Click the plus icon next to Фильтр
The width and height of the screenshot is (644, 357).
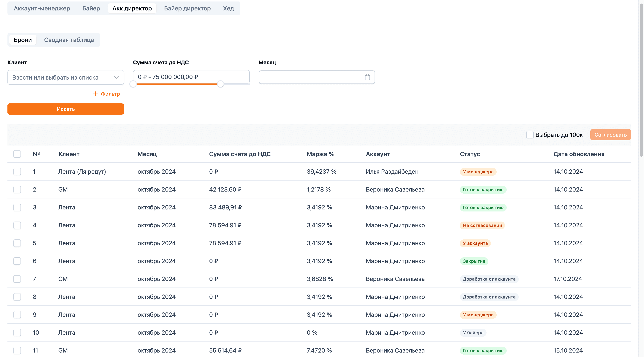tap(95, 94)
